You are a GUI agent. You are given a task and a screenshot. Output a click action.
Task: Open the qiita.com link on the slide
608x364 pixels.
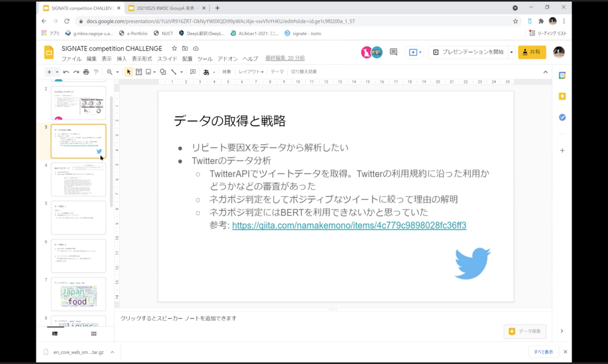(x=349, y=225)
